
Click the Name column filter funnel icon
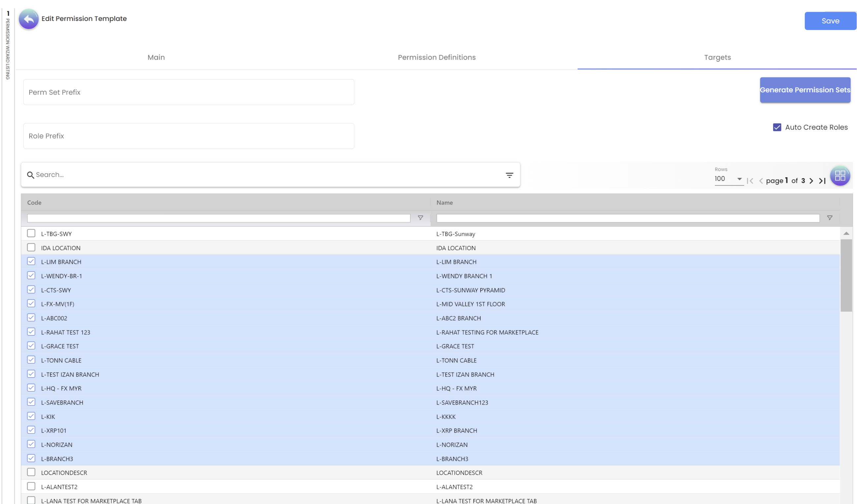pos(829,218)
